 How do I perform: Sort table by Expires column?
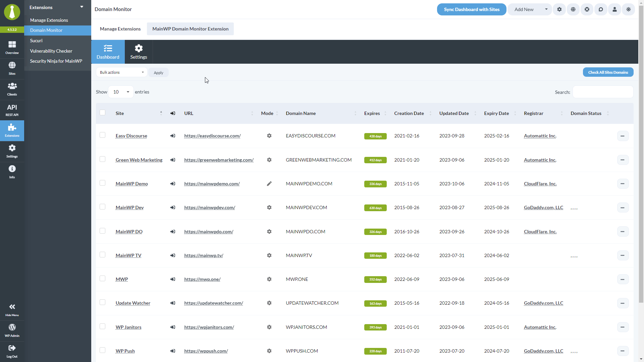375,113
